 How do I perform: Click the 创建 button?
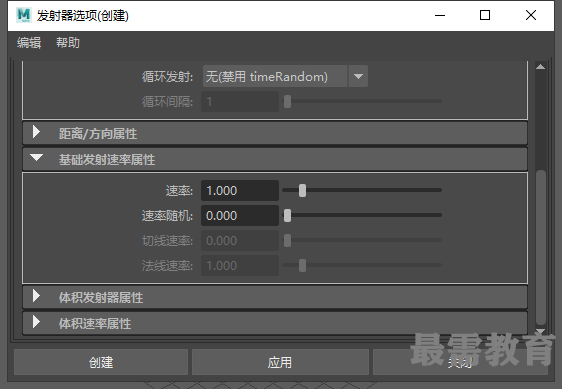point(101,362)
